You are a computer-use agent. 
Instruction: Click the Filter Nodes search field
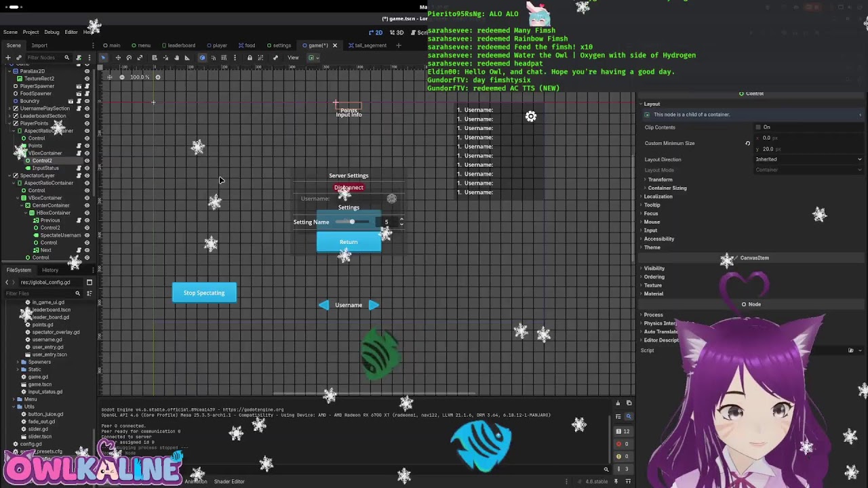click(47, 58)
